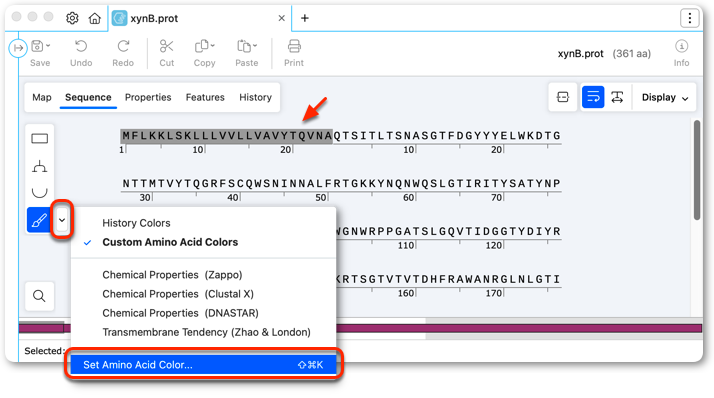
Task: Open the three-dot overflow menu
Action: coord(689,18)
